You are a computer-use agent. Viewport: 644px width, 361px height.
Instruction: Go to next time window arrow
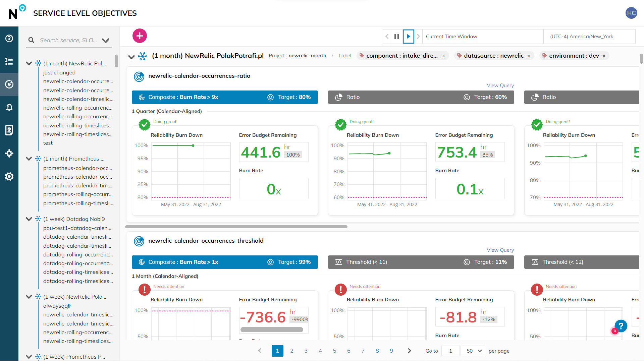418,36
